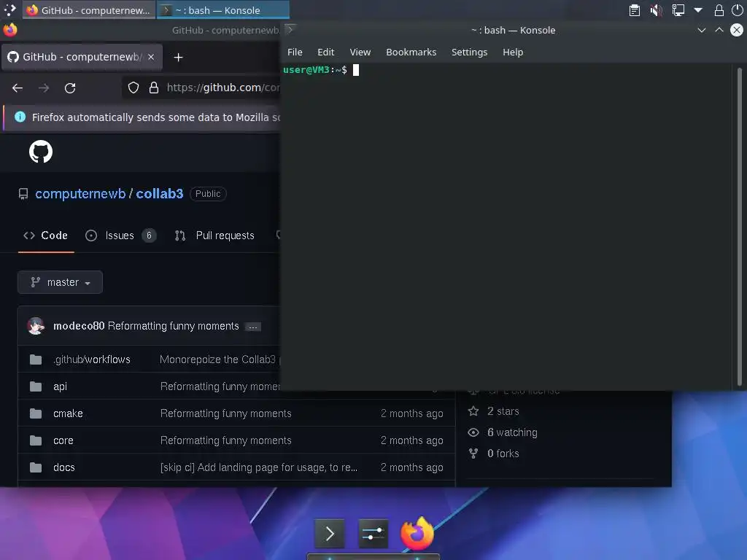Open the Konsole View menu
Image resolution: width=747 pixels, height=560 pixels.
[x=360, y=52]
